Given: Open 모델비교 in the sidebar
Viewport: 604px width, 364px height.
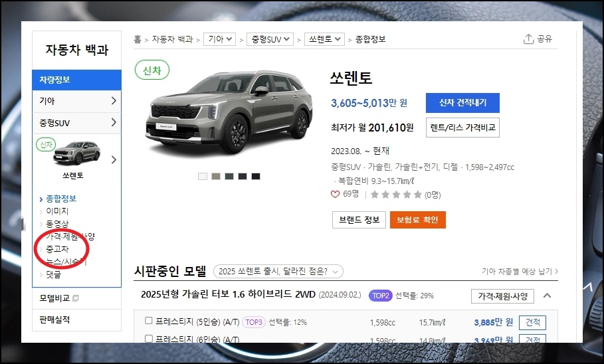Looking at the screenshot, I should click(54, 298).
